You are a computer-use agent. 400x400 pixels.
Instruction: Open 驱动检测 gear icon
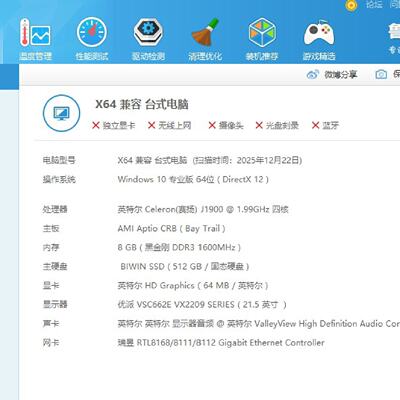pos(148,32)
